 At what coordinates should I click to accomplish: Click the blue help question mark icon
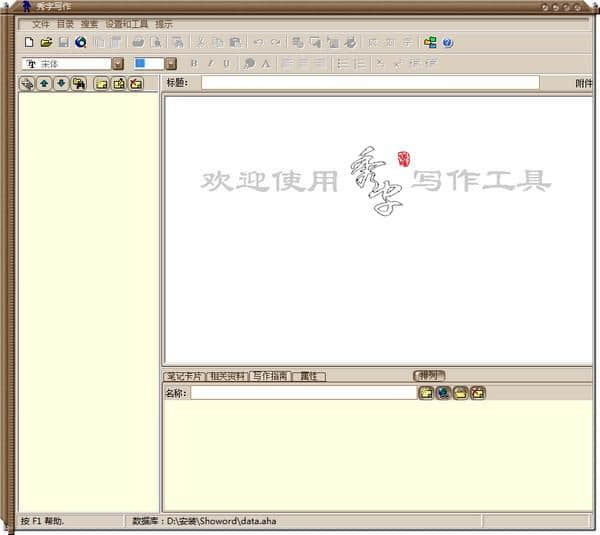447,43
